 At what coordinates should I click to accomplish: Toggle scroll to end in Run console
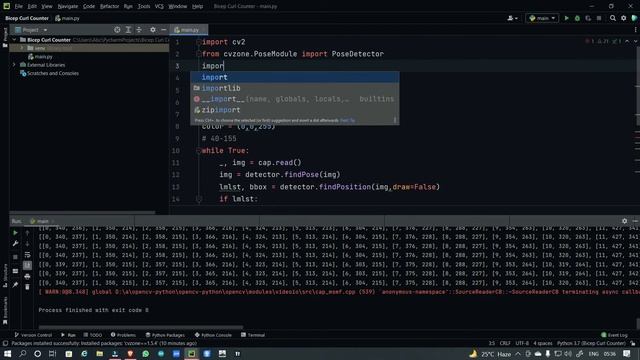pyautogui.click(x=27, y=265)
